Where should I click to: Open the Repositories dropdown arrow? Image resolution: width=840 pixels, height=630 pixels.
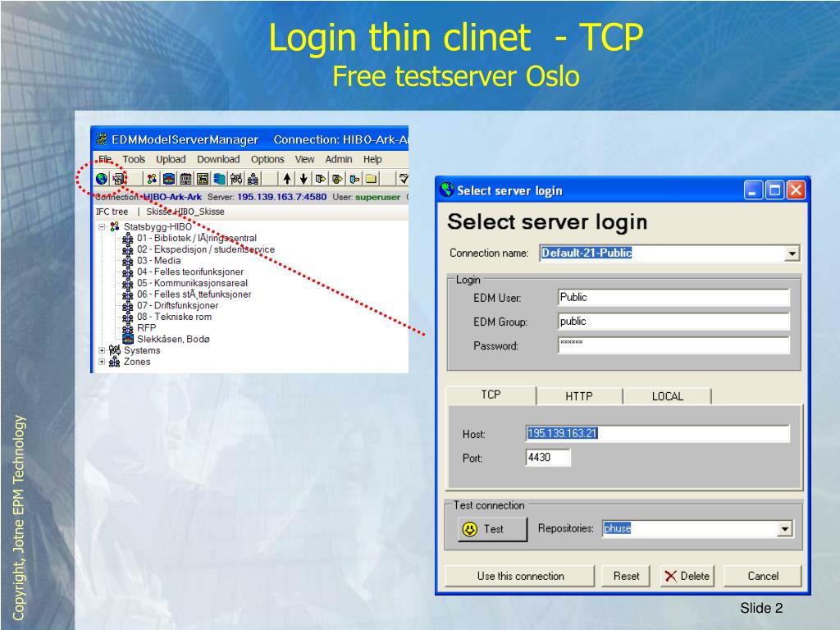(785, 529)
